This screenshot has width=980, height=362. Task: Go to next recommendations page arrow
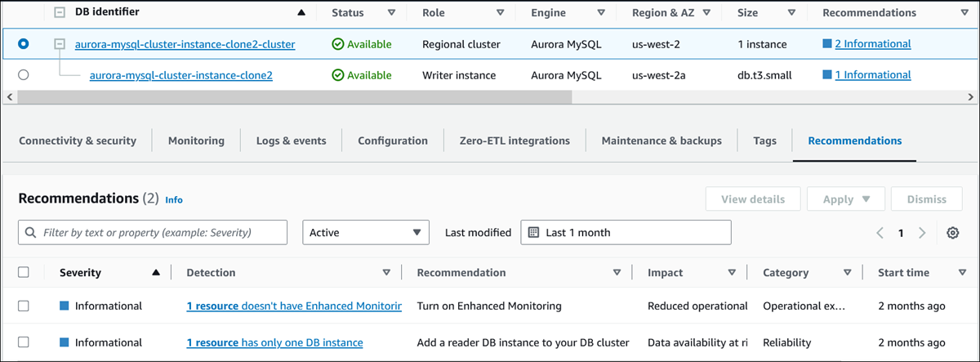point(922,233)
